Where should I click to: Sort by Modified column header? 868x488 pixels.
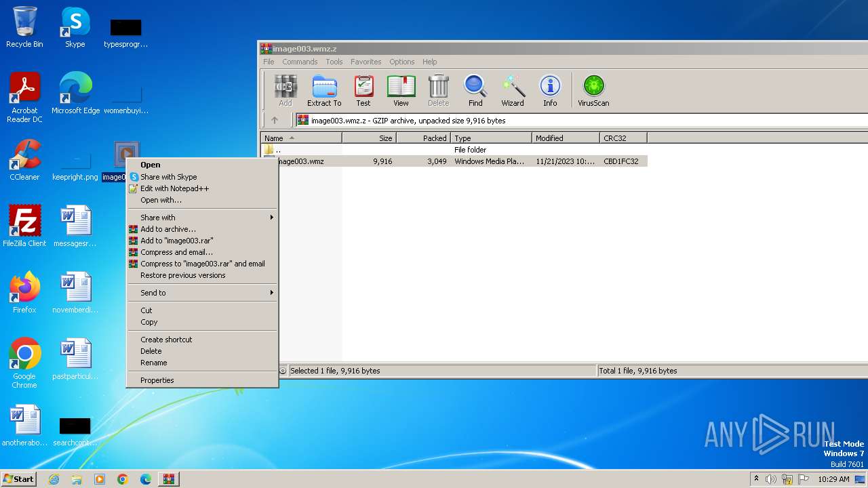566,138
